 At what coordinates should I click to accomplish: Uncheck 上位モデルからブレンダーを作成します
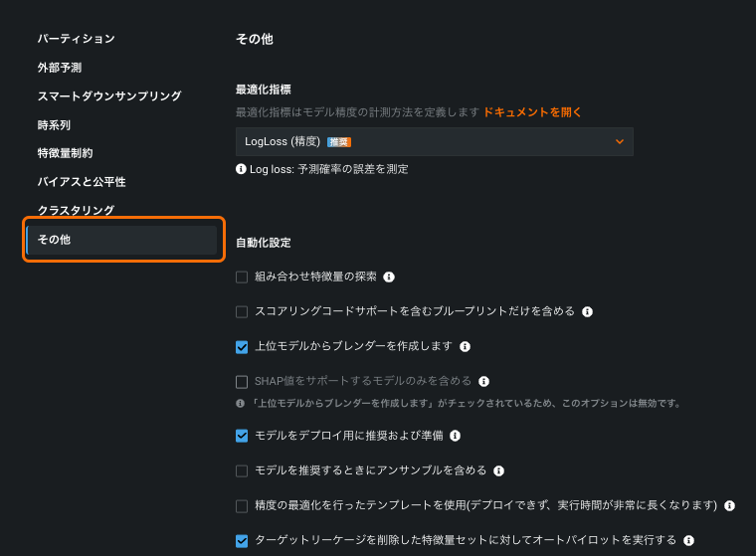[242, 347]
